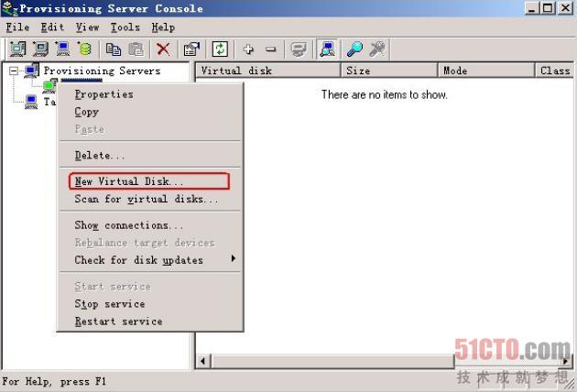The width and height of the screenshot is (577, 392).
Task: Click the horizontal scrollbar thumb
Action: tap(332, 361)
